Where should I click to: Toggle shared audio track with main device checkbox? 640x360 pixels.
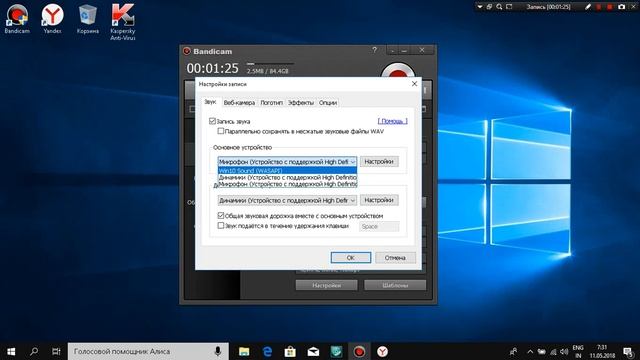pos(221,216)
